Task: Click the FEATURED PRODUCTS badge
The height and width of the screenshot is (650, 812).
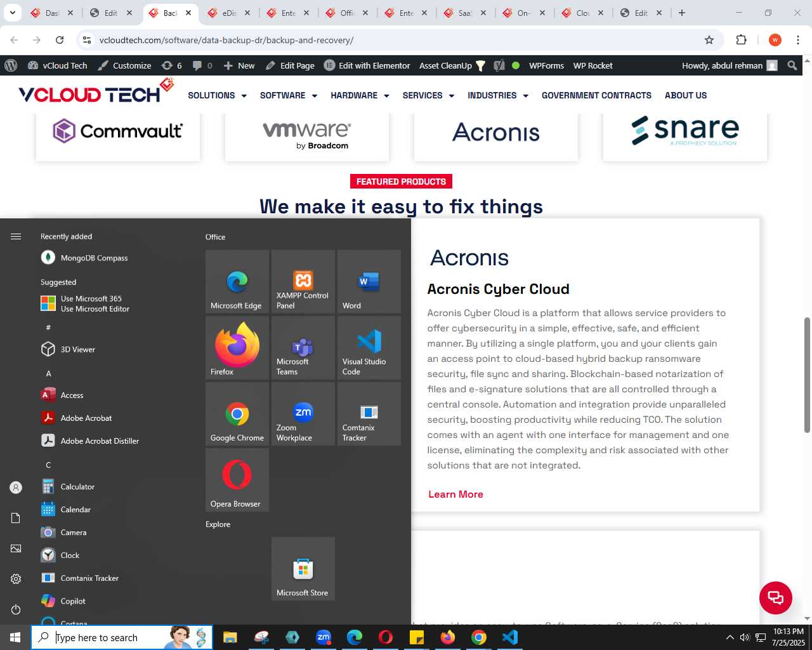Action: pyautogui.click(x=401, y=182)
